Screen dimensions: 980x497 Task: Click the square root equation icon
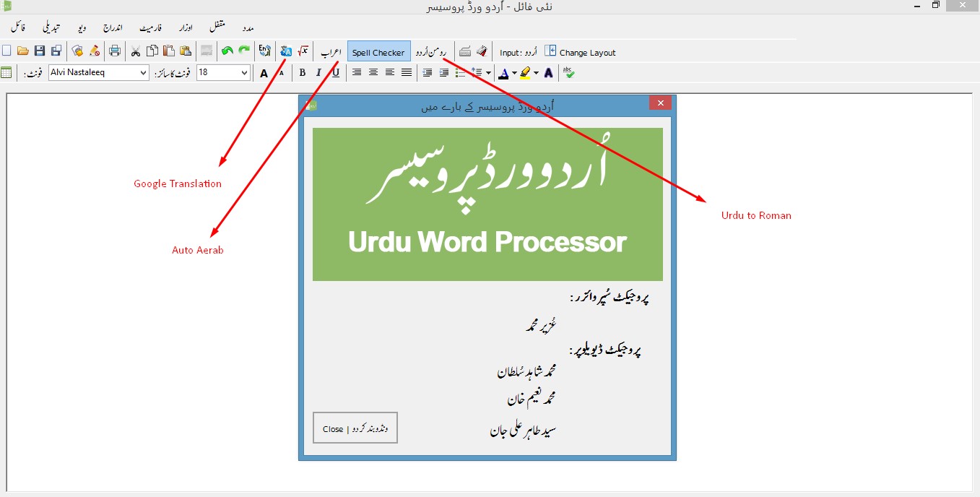303,51
